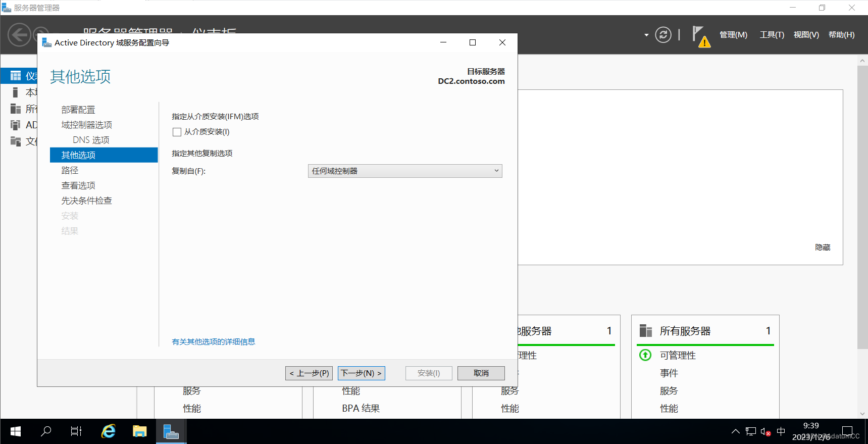This screenshot has height=444, width=868.
Task: Click the 隐藏 link in welcome panel
Action: (823, 248)
